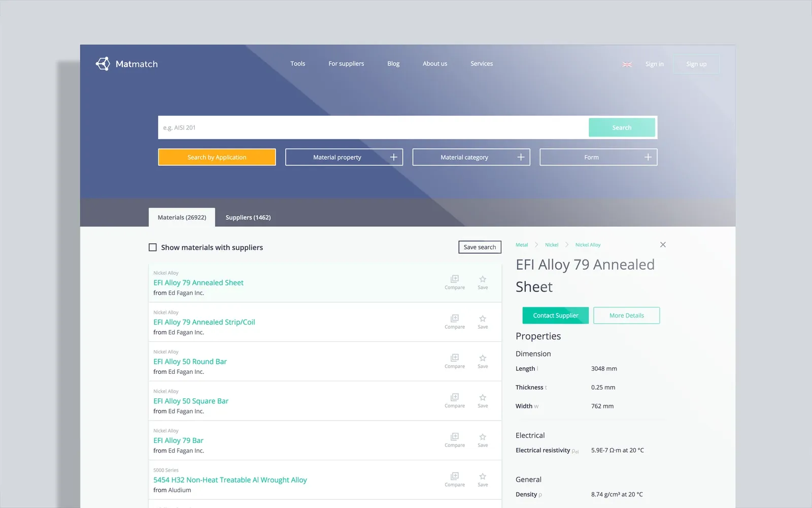Save EFI Alloy 79 Annealed Sheet star

[x=483, y=282]
